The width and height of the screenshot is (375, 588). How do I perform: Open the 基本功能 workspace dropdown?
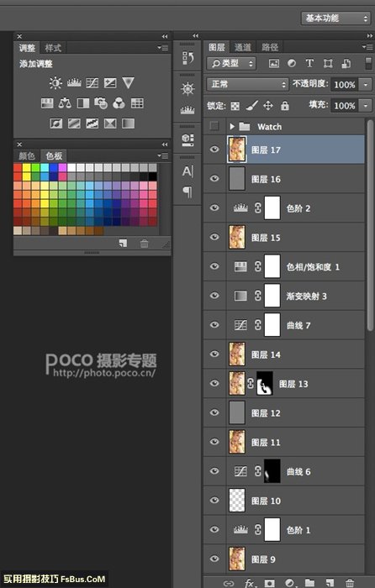[x=336, y=18]
